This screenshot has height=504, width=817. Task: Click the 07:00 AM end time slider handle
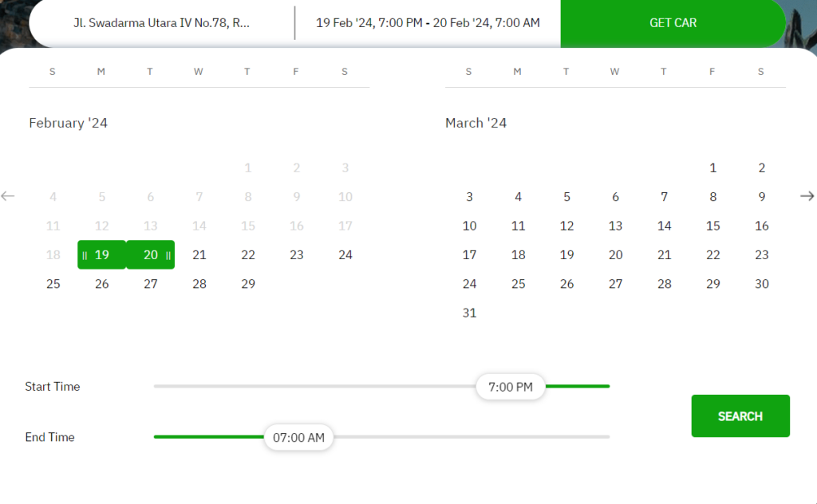(x=298, y=437)
